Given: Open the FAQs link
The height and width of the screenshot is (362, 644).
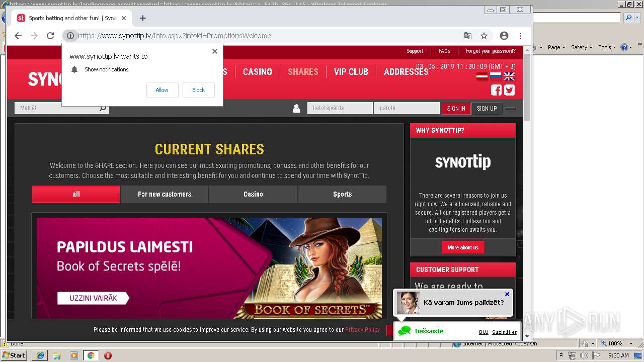Looking at the screenshot, I should [x=444, y=51].
